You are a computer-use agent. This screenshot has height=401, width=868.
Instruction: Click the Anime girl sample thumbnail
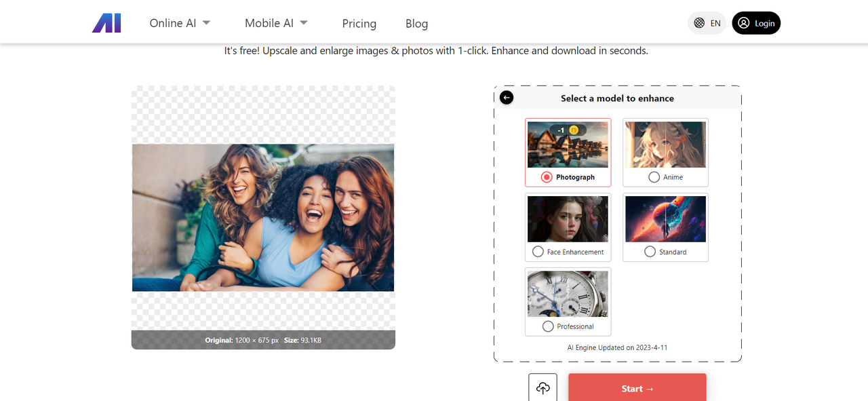[665, 145]
